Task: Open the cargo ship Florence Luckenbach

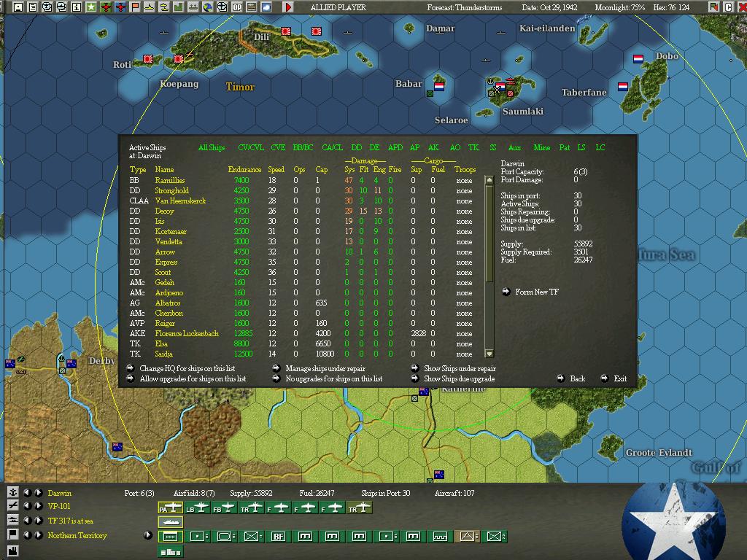Action: coord(187,333)
